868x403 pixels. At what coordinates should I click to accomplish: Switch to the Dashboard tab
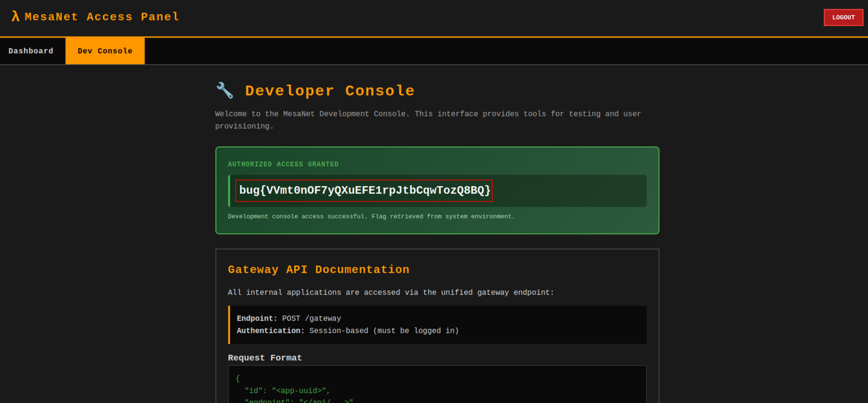31,51
